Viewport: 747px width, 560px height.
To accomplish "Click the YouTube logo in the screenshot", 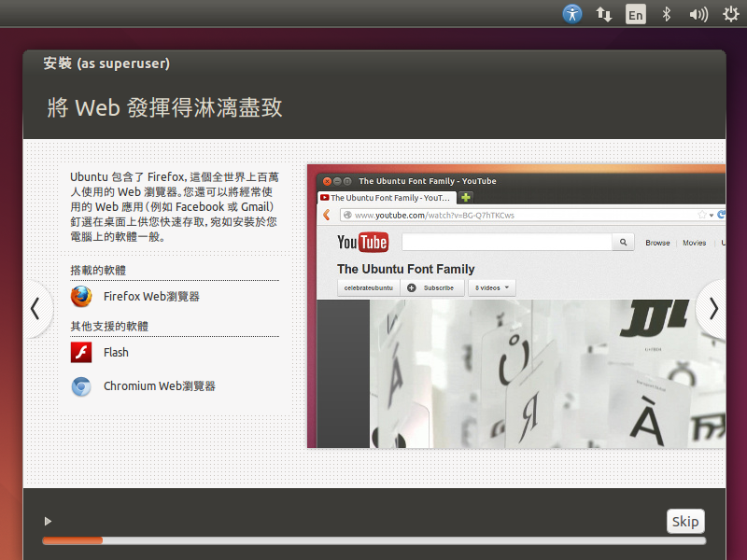I will (362, 243).
